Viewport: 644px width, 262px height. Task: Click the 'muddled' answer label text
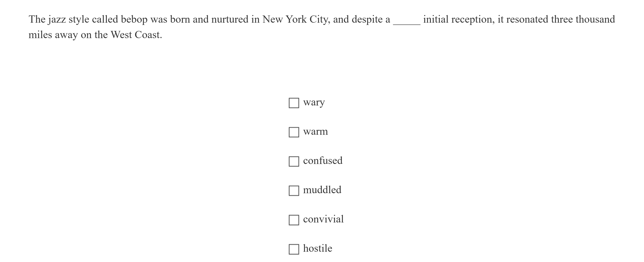pos(322,190)
